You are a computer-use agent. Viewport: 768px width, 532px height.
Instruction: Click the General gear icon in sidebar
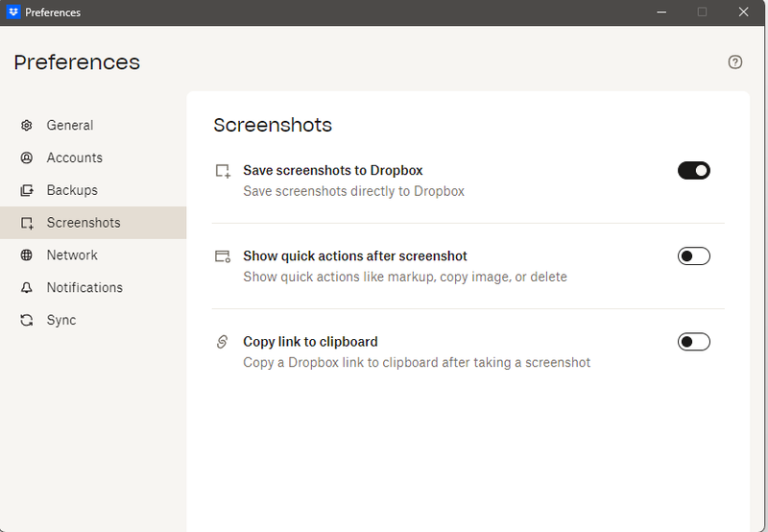pyautogui.click(x=27, y=125)
